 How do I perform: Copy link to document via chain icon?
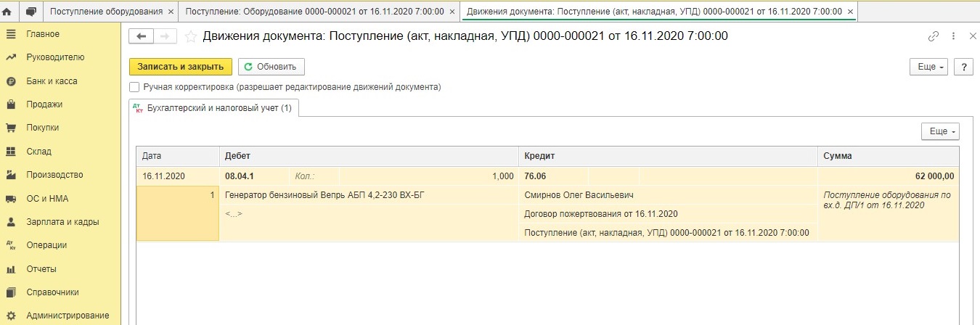pyautogui.click(x=934, y=36)
